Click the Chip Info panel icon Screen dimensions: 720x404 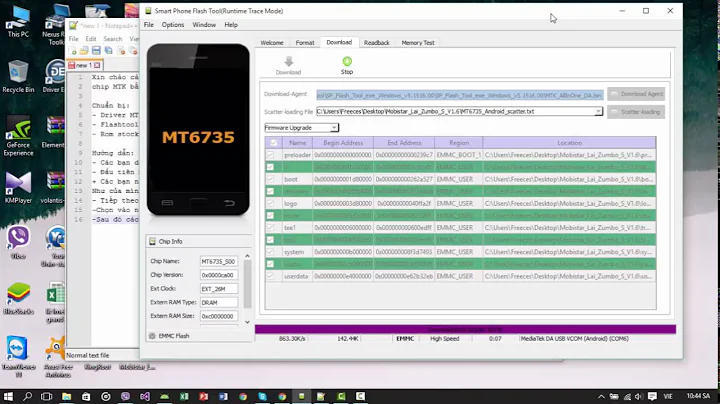(x=152, y=241)
